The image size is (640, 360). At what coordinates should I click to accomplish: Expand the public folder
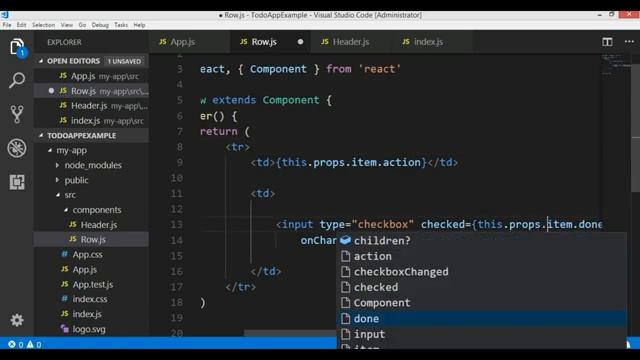pos(58,180)
